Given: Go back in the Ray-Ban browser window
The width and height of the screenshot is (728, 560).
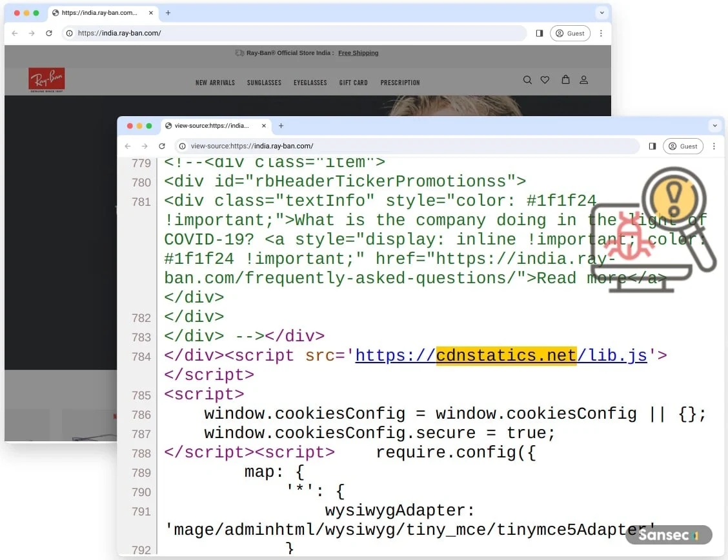Looking at the screenshot, I should click(15, 34).
